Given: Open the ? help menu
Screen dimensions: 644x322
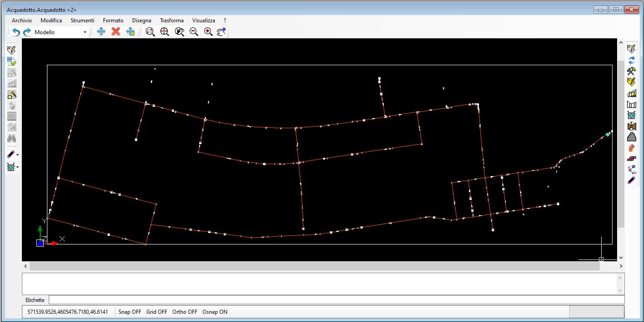Looking at the screenshot, I should pyautogui.click(x=225, y=21).
